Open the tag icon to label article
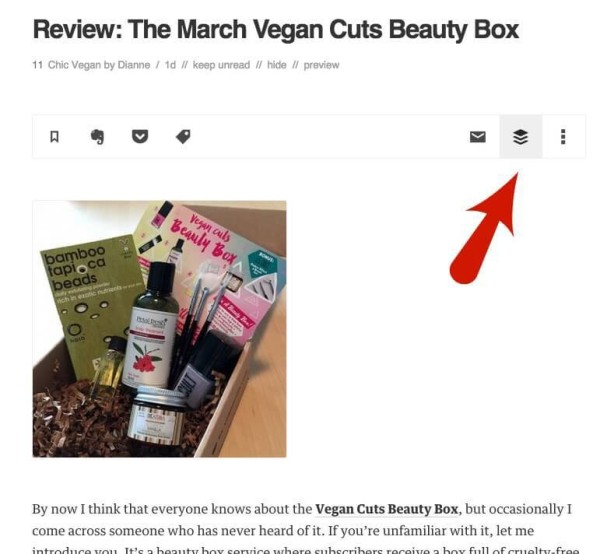 (183, 137)
